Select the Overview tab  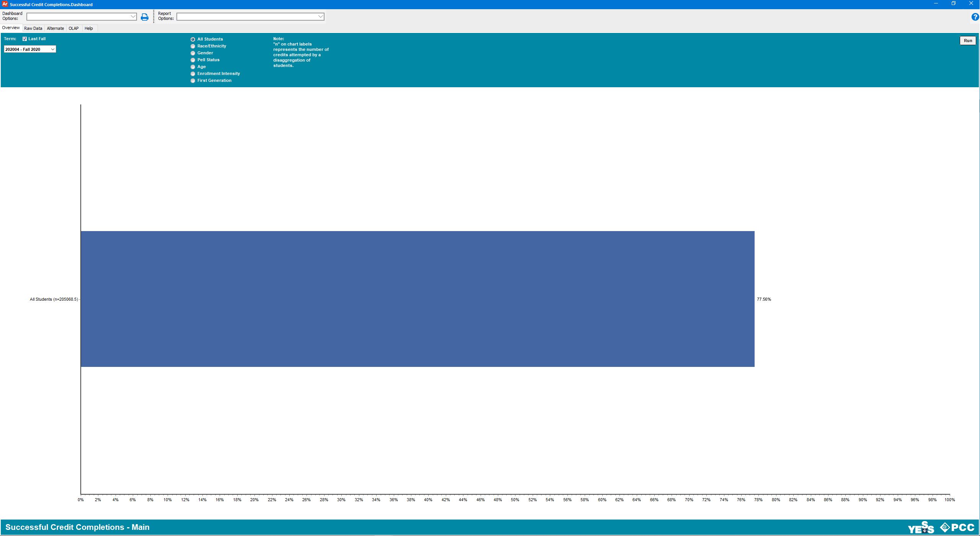pyautogui.click(x=11, y=28)
